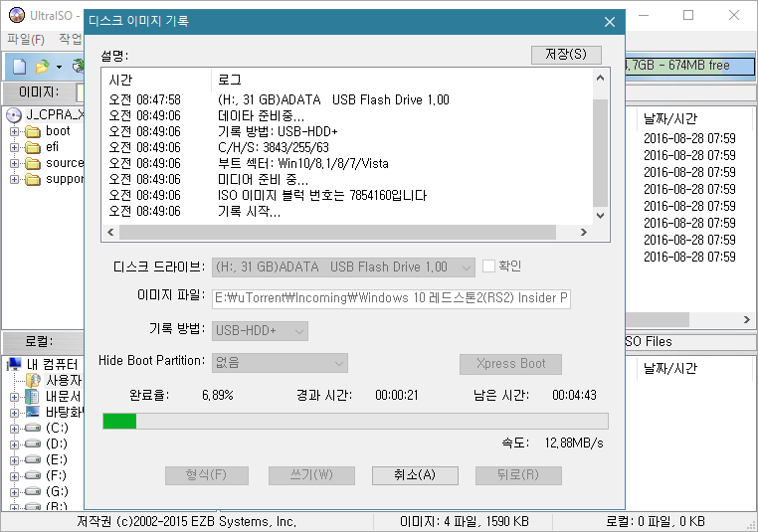Expand the boot folder node
This screenshot has width=758, height=532.
point(15,131)
